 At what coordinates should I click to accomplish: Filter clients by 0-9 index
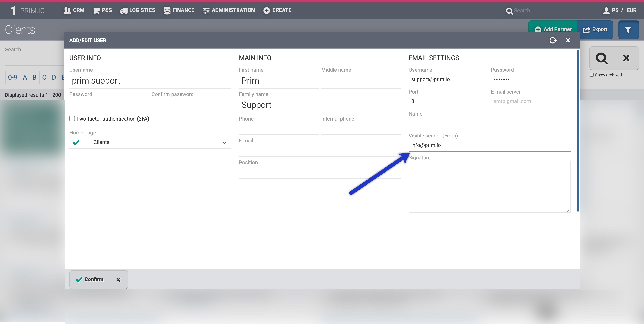[x=12, y=77]
